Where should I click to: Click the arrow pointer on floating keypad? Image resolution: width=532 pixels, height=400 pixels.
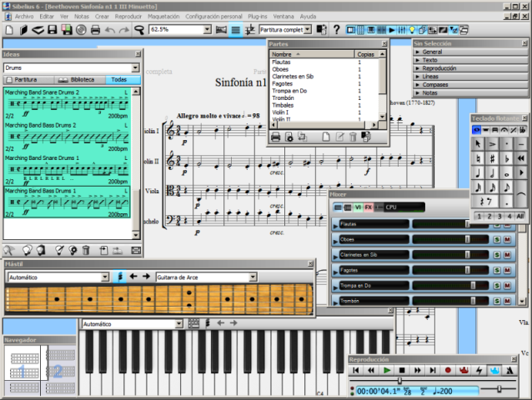pos(478,144)
